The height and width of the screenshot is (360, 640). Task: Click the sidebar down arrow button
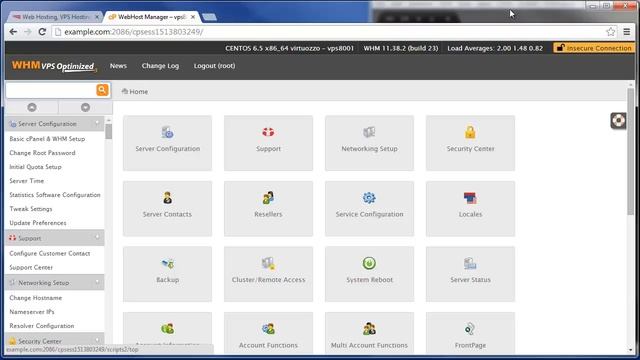(85, 107)
